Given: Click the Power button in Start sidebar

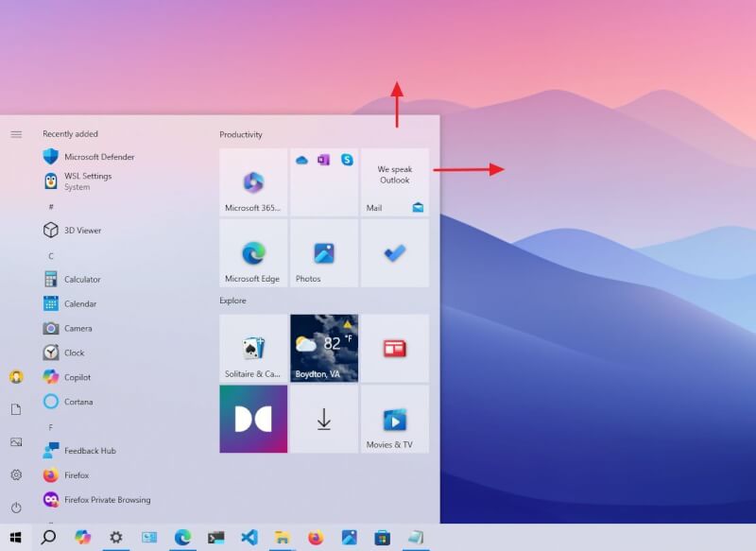Looking at the screenshot, I should pyautogui.click(x=16, y=508).
